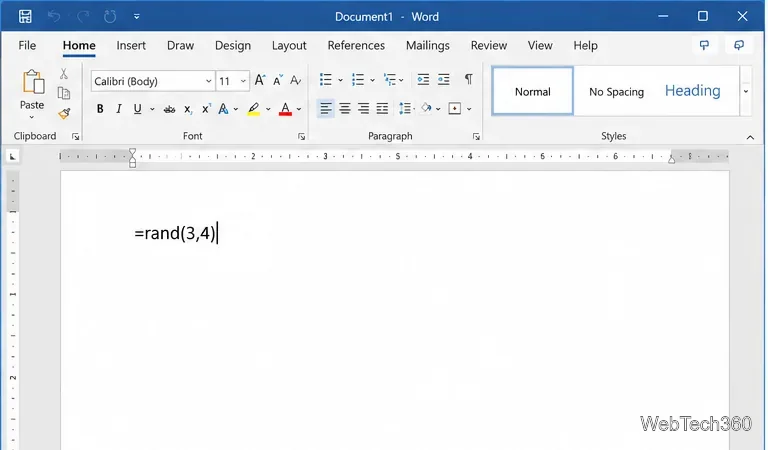Click Decrease Indent icon
This screenshot has height=450, width=768.
(x=423, y=79)
